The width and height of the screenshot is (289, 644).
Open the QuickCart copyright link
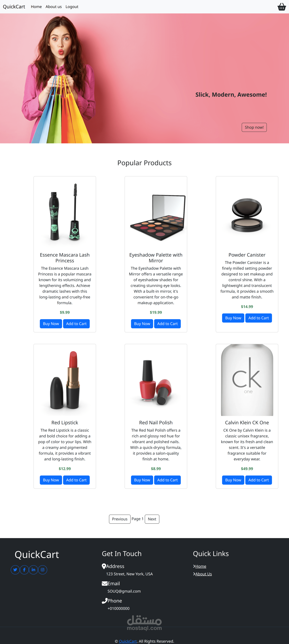(128, 641)
